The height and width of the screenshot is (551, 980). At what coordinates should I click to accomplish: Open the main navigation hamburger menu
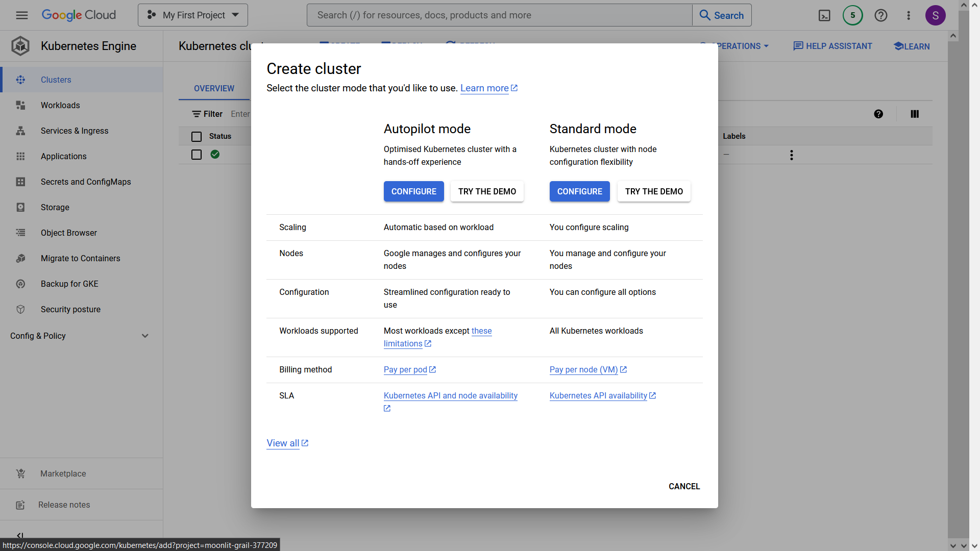point(21,15)
